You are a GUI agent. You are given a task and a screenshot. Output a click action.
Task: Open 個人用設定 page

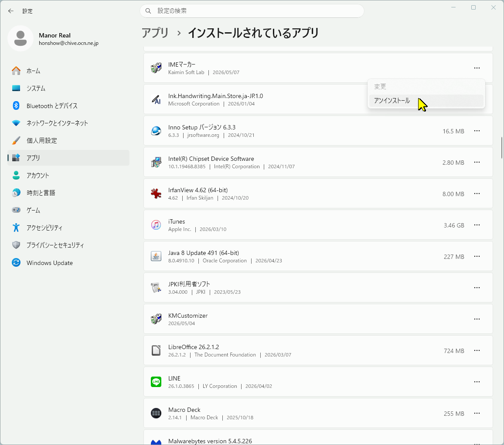point(68,140)
